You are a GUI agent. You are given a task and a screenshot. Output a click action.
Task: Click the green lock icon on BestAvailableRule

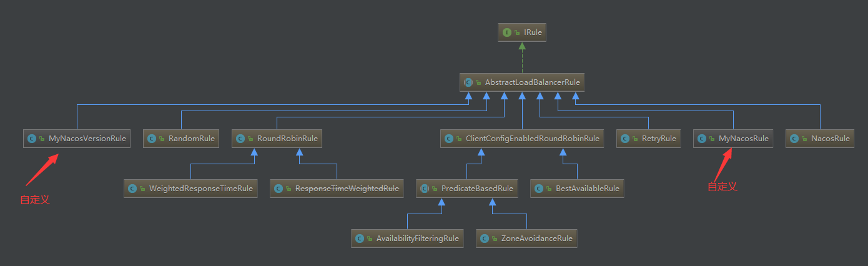[550, 189]
